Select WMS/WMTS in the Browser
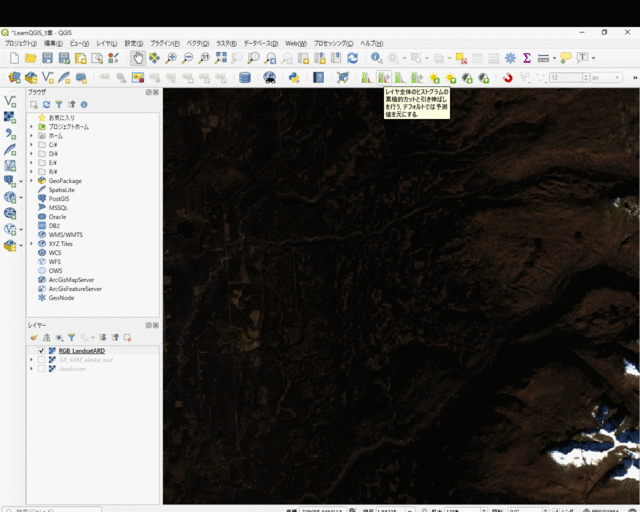The width and height of the screenshot is (640, 512). point(65,234)
